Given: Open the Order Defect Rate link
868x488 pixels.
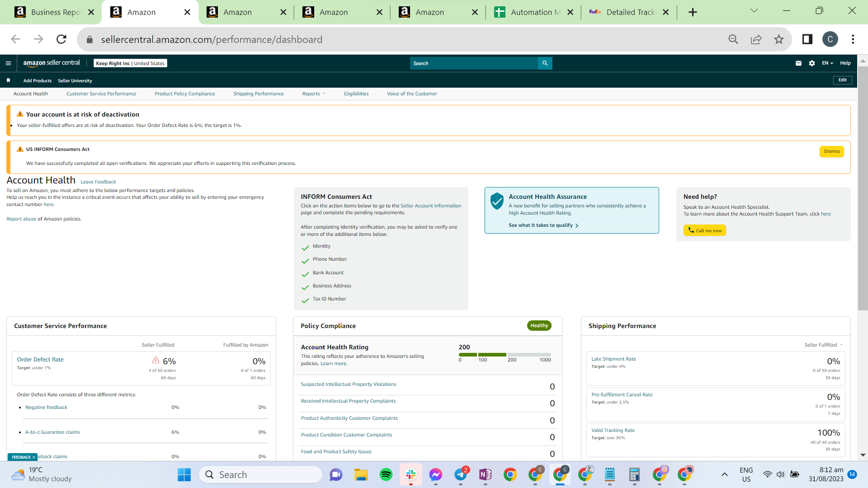Looking at the screenshot, I should point(40,359).
